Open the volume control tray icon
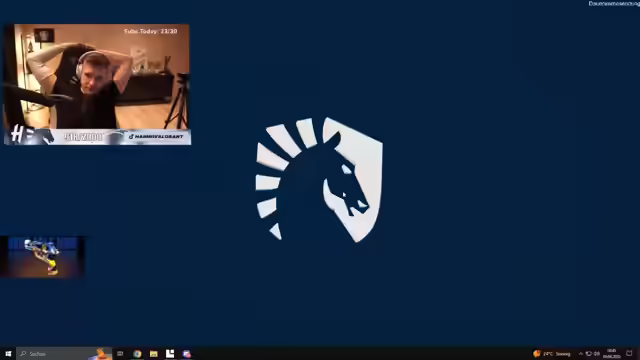 click(x=597, y=353)
